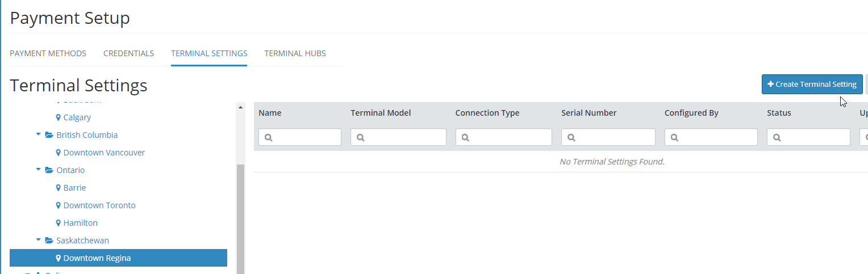Click the Saskatchewan folder icon
This screenshot has height=274, width=868.
pos(49,241)
